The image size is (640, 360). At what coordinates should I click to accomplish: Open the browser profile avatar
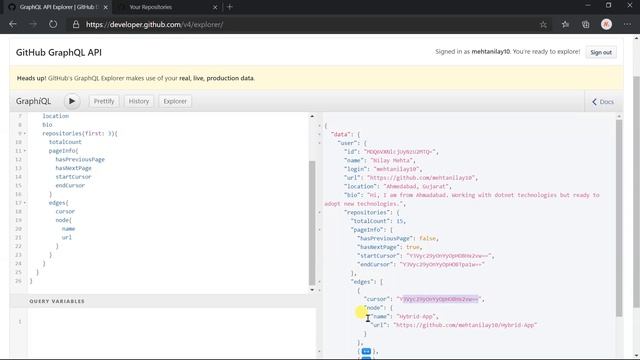(x=607, y=24)
